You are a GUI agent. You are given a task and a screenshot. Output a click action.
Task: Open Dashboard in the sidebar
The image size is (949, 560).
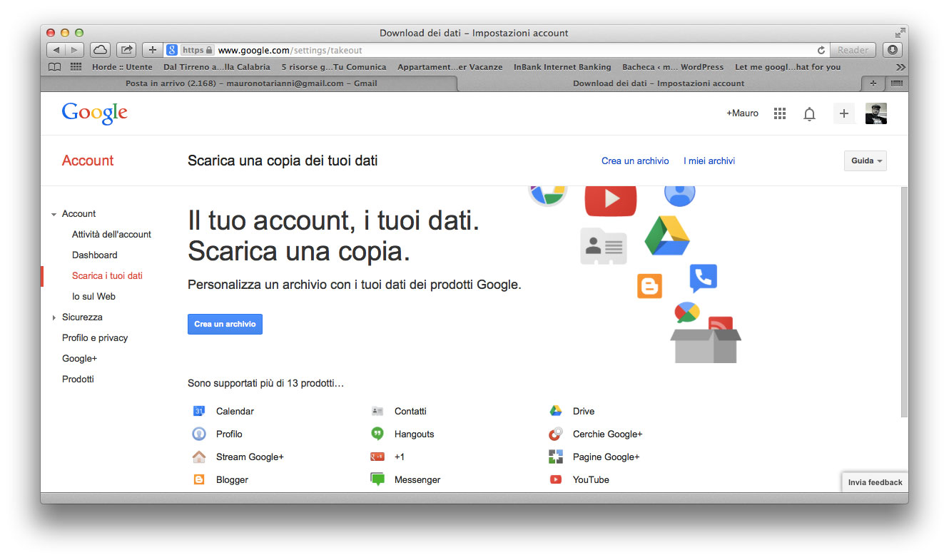pyautogui.click(x=95, y=255)
